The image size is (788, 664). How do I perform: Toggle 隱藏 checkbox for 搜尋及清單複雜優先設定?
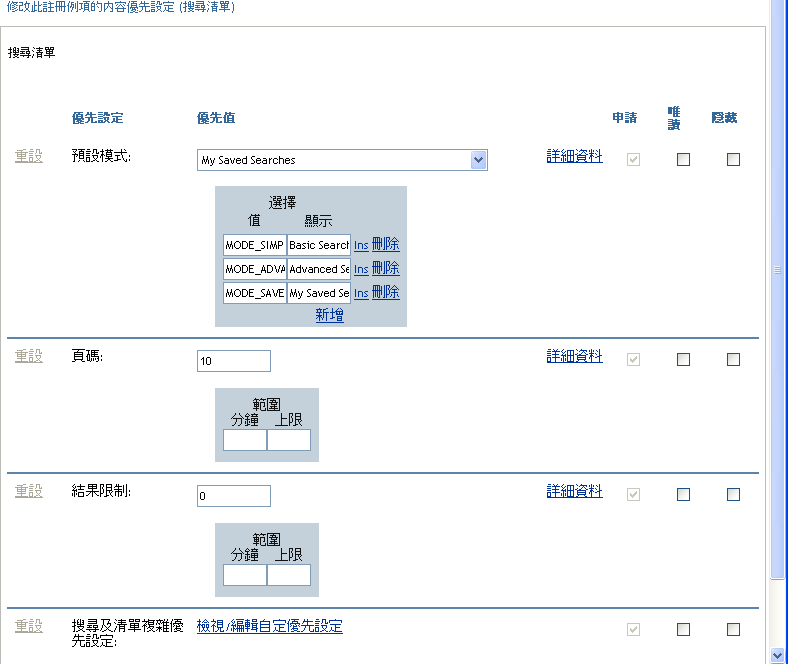(733, 629)
